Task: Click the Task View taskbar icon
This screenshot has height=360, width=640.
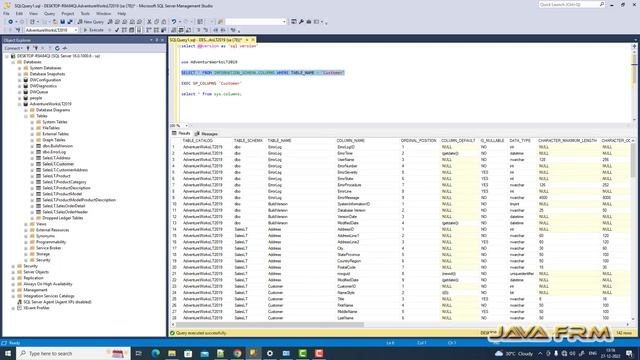Action: click(139, 353)
